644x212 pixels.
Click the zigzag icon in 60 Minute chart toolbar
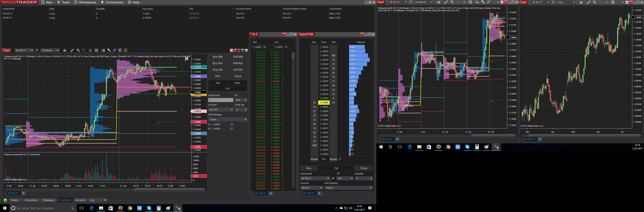pos(489,2)
